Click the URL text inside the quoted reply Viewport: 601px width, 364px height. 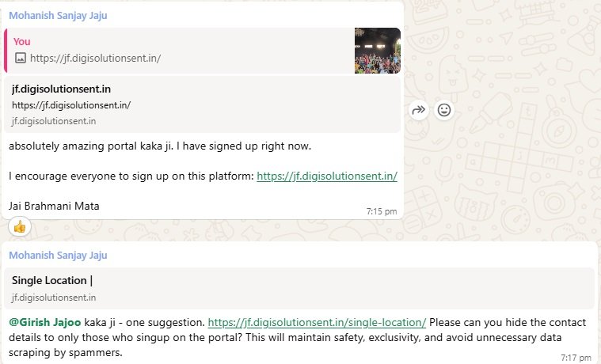[x=95, y=58]
